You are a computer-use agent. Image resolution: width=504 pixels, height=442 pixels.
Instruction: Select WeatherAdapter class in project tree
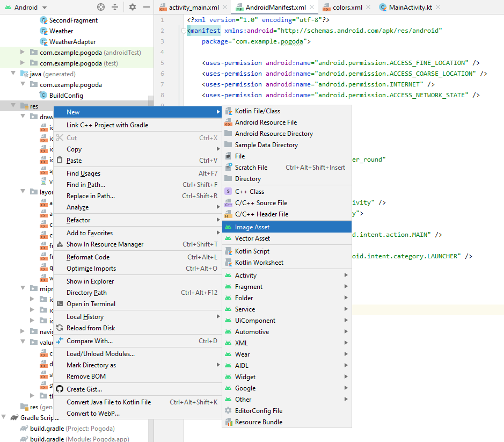[72, 42]
